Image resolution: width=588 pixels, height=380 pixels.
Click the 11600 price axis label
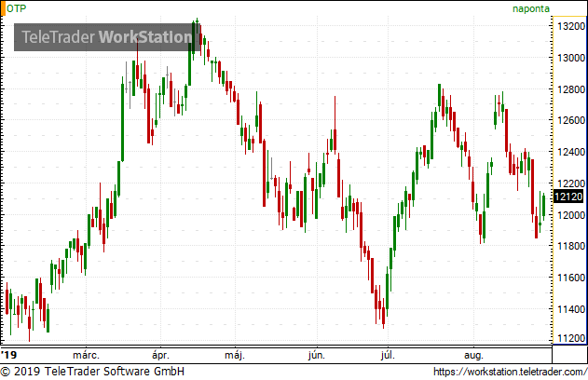click(571, 278)
